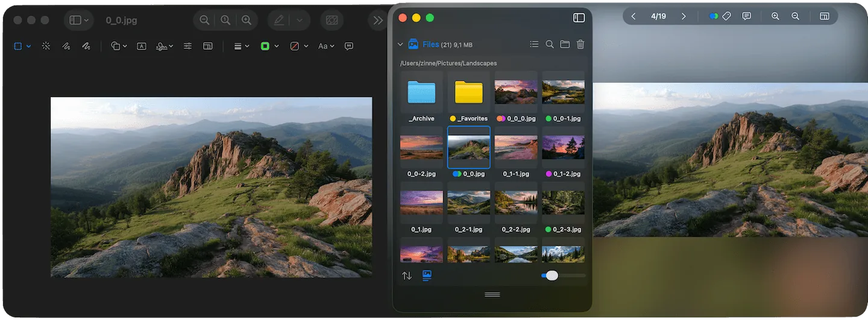Viewport: 868px width, 321px height.
Task: Select the highlighted 0_0.jpg thumbnail
Action: pyautogui.click(x=468, y=147)
